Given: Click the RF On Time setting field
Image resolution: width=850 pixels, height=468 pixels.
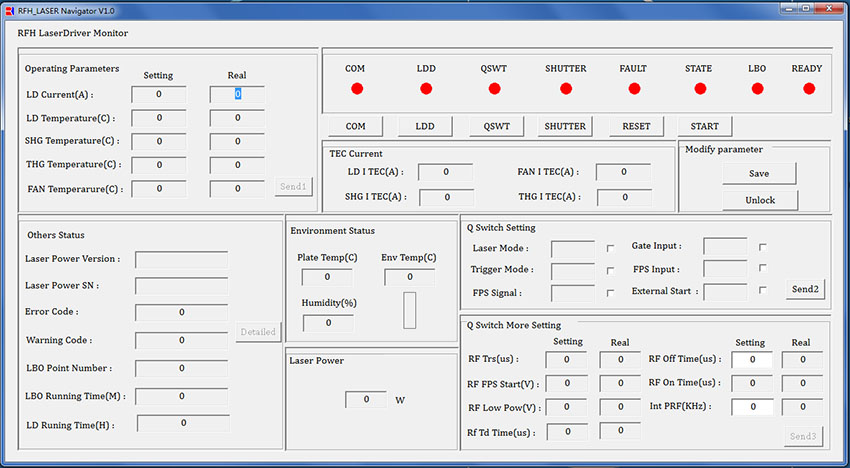Looking at the screenshot, I should click(752, 383).
